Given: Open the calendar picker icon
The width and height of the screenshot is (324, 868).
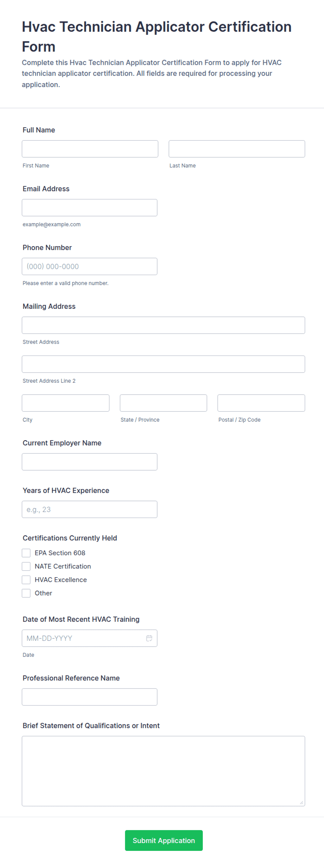Looking at the screenshot, I should (149, 638).
